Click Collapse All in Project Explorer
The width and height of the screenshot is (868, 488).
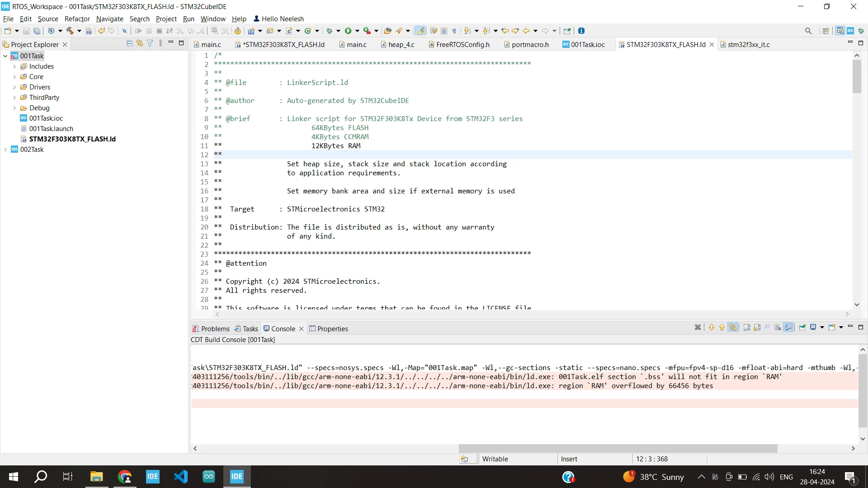coord(130,43)
